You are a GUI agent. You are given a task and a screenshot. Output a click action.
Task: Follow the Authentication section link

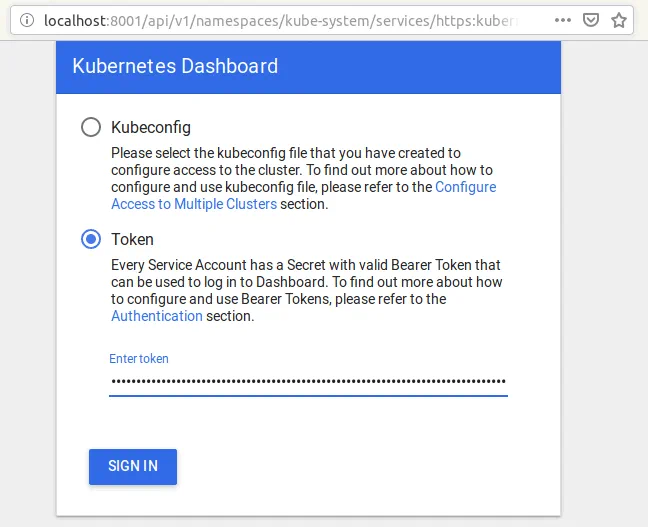click(x=157, y=316)
